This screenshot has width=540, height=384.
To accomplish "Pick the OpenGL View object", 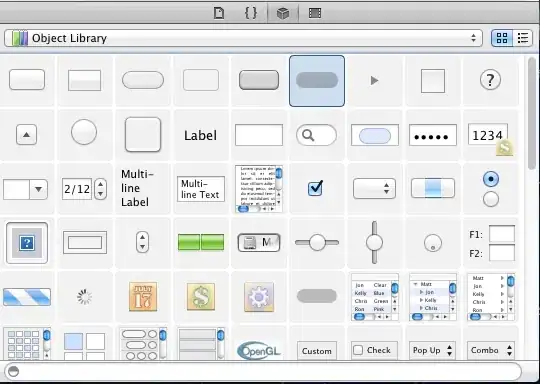I will [259, 350].
